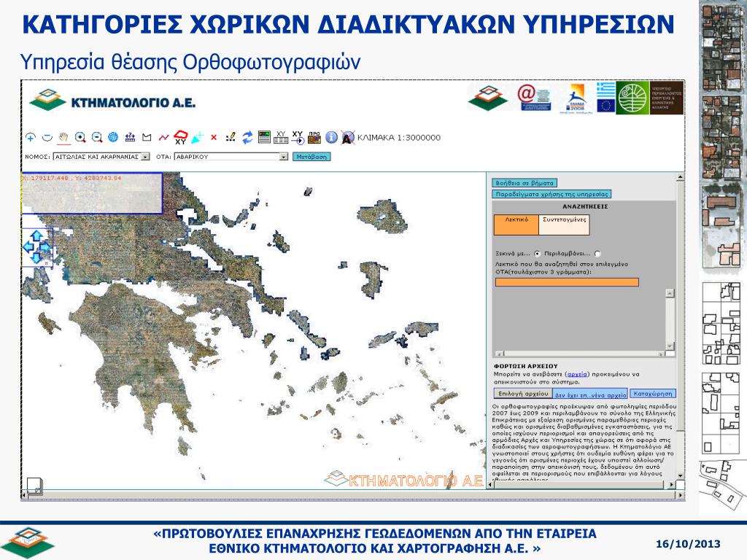Click the Μετάβαση button
Screen dimensions: 747x560
point(311,157)
